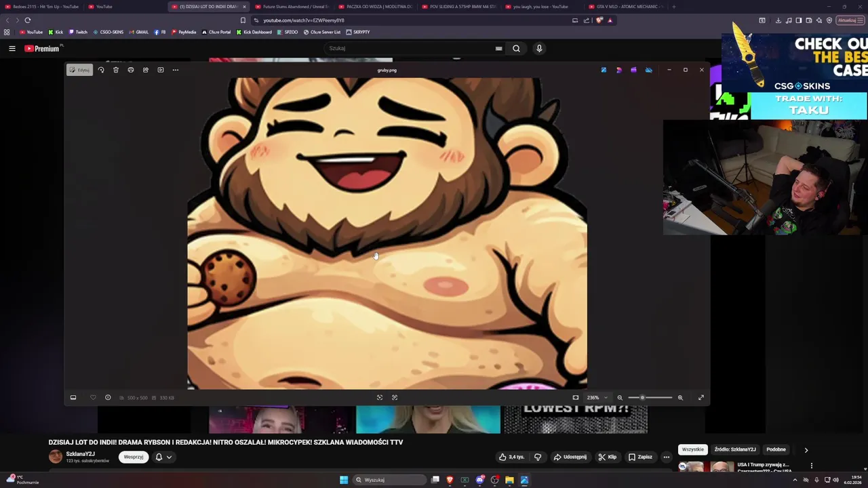Open on-screen keyboard icon in search box
The image size is (868, 488).
click(x=499, y=48)
